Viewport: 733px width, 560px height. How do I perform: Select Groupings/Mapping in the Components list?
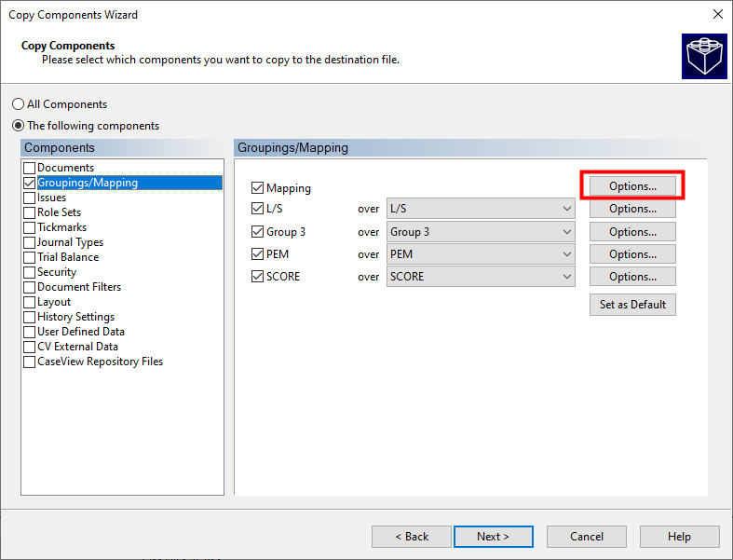[88, 183]
